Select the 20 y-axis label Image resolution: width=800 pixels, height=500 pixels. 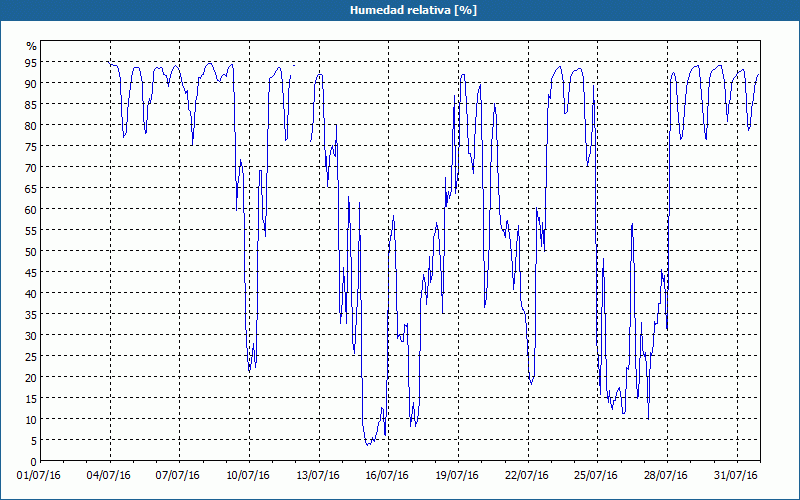31,378
